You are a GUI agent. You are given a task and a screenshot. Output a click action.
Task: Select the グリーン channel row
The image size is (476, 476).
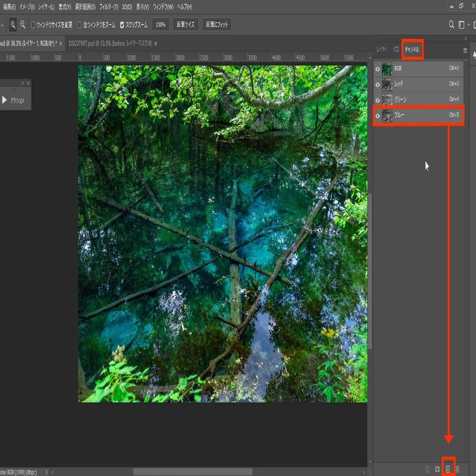point(418,100)
